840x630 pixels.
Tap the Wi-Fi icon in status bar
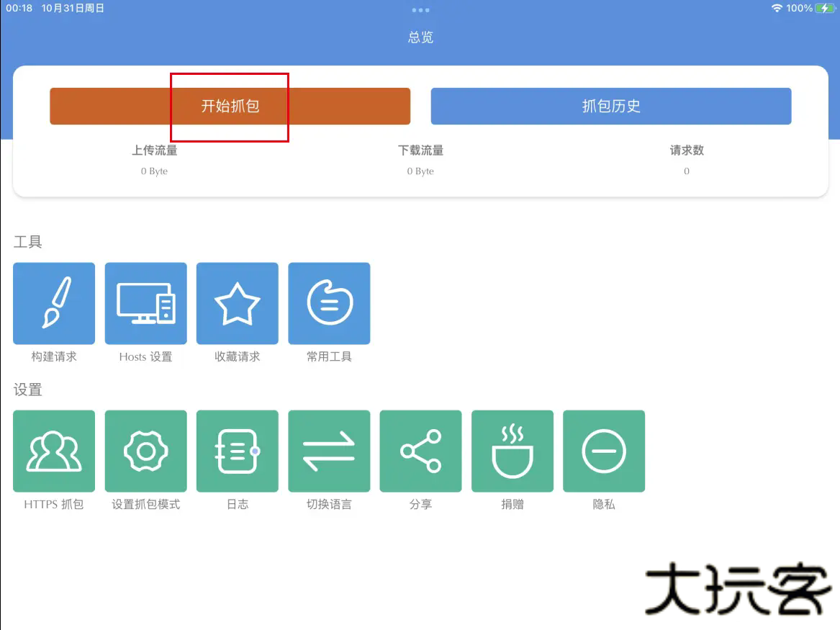pos(777,9)
